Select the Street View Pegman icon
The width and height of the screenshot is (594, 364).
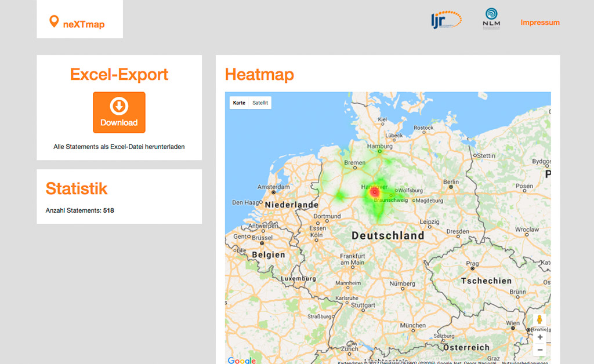539,320
